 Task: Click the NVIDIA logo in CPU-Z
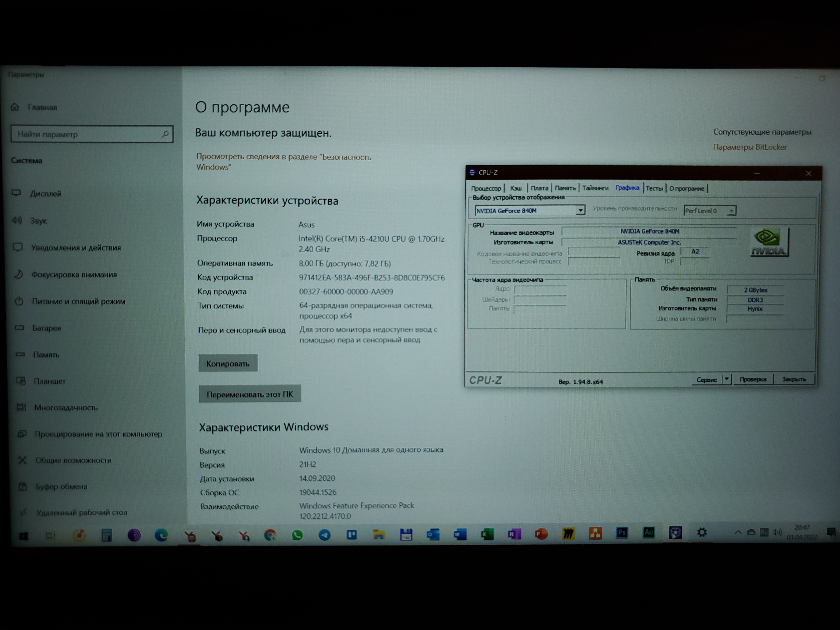tap(769, 242)
